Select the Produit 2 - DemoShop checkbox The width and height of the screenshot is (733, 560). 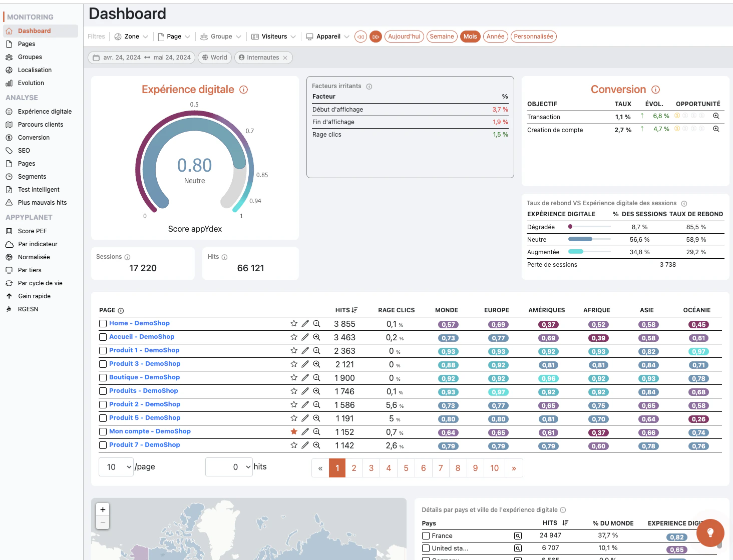pyautogui.click(x=103, y=405)
